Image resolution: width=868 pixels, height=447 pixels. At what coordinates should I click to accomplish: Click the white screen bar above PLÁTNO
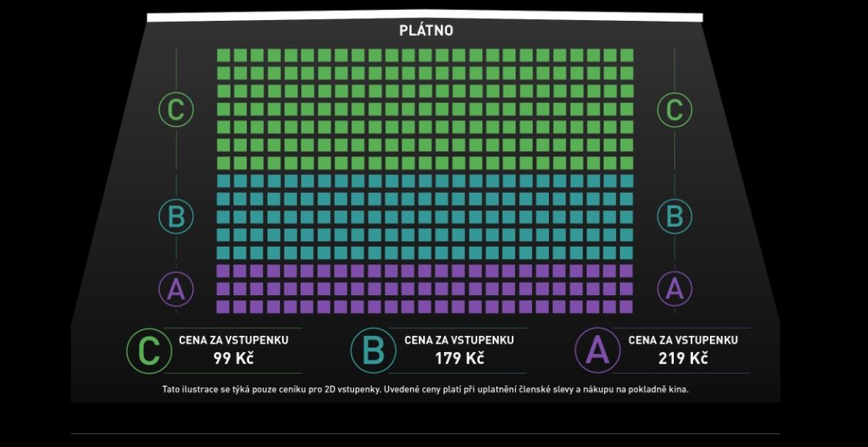[x=425, y=16]
